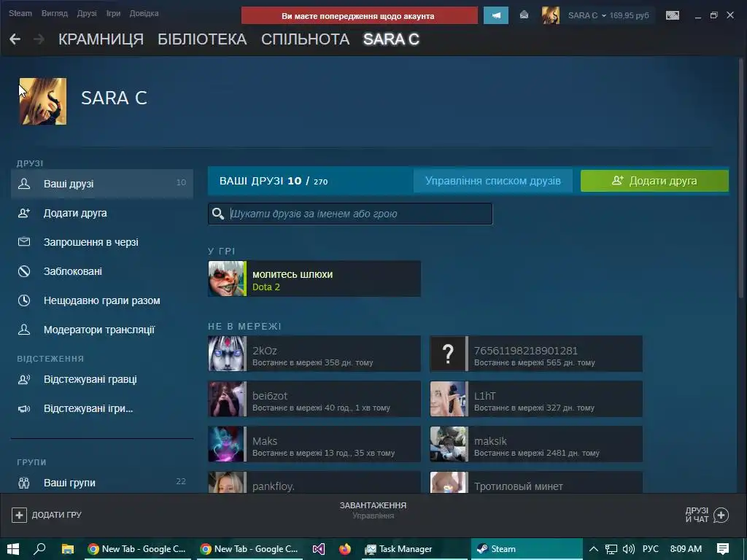
Task: Switch to Big Picture mode icon
Action: coord(673,15)
